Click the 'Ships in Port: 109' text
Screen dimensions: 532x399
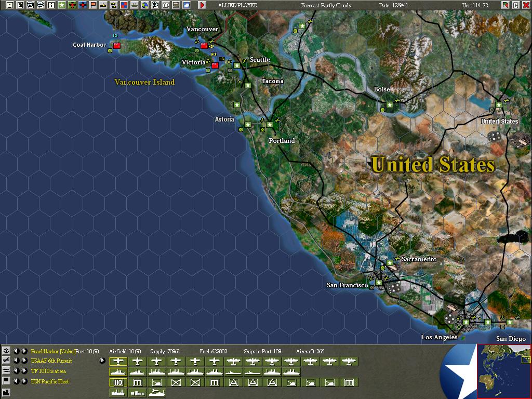click(x=262, y=351)
